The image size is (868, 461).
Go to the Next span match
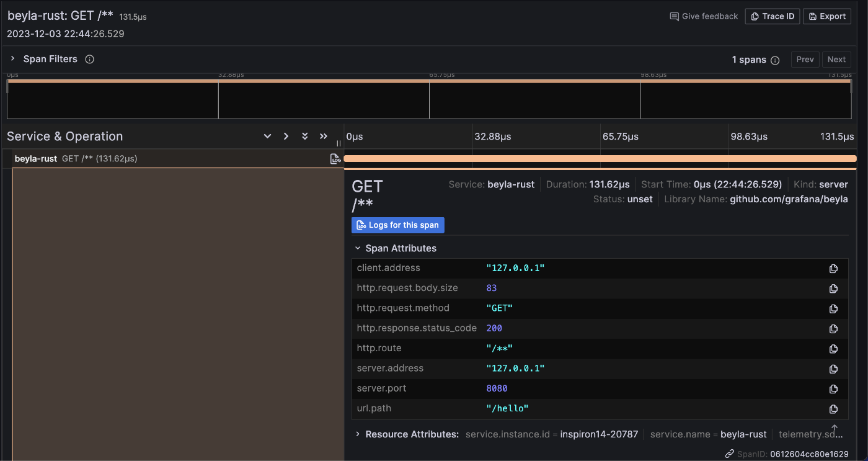[836, 60]
